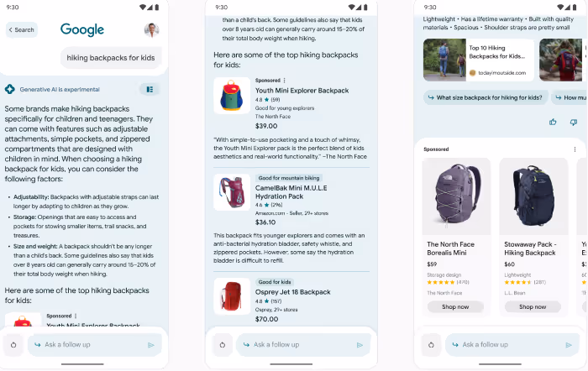Viewport: 588px width, 371px height.
Task: Click the thumbs up feedback icon
Action: 553,123
